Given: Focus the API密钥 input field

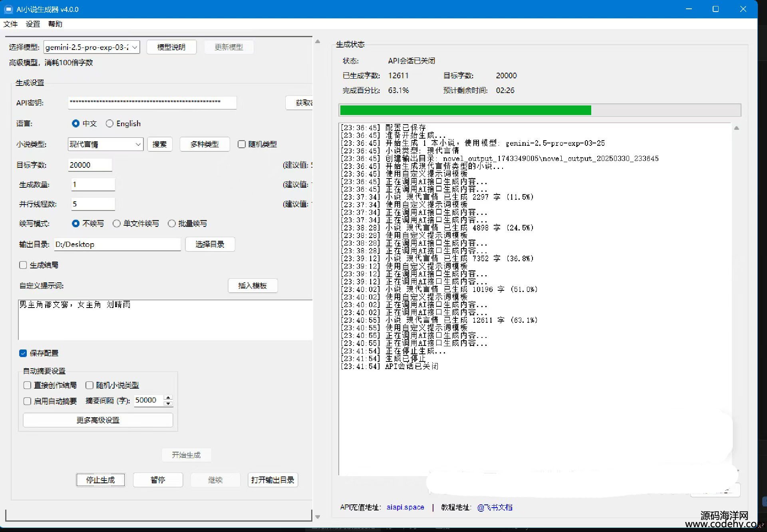Looking at the screenshot, I should coord(152,103).
